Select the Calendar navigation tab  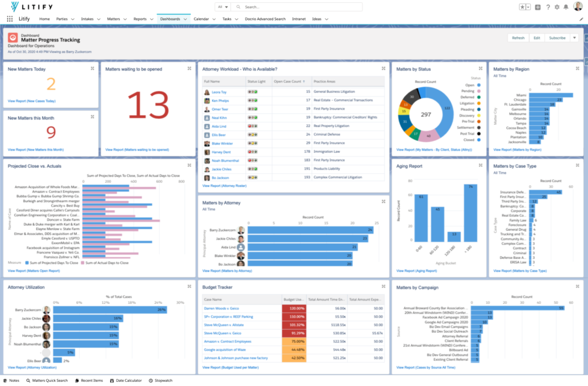tap(202, 19)
